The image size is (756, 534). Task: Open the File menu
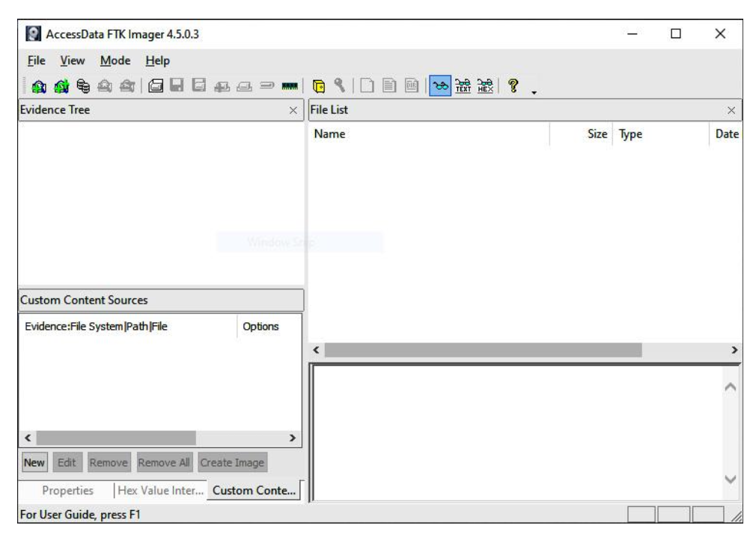[36, 61]
